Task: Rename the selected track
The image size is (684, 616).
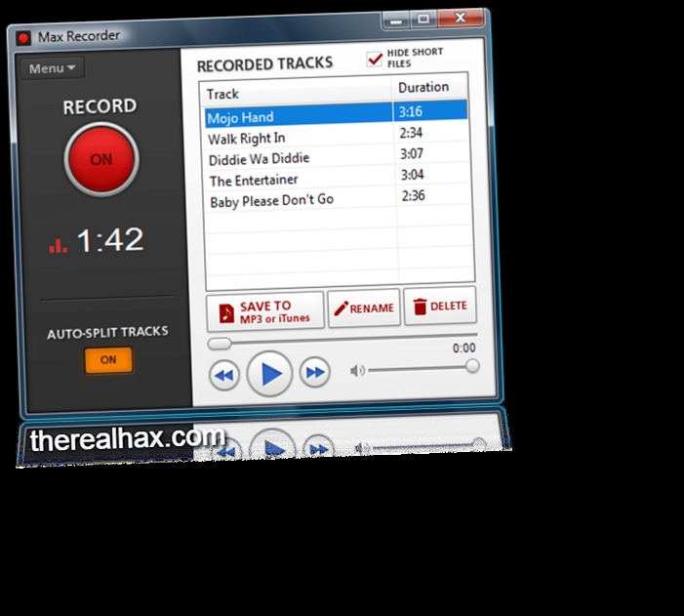Action: click(x=364, y=308)
